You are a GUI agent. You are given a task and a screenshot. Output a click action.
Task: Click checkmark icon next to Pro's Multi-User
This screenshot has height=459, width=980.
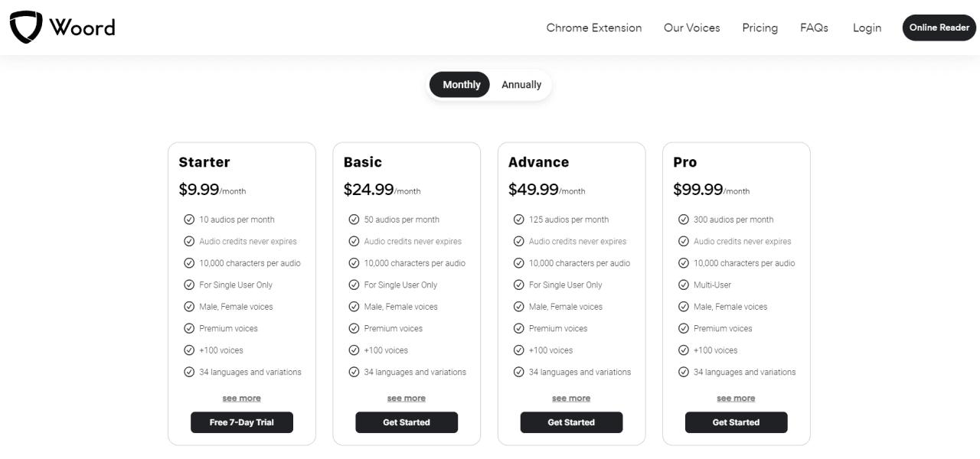coord(684,285)
